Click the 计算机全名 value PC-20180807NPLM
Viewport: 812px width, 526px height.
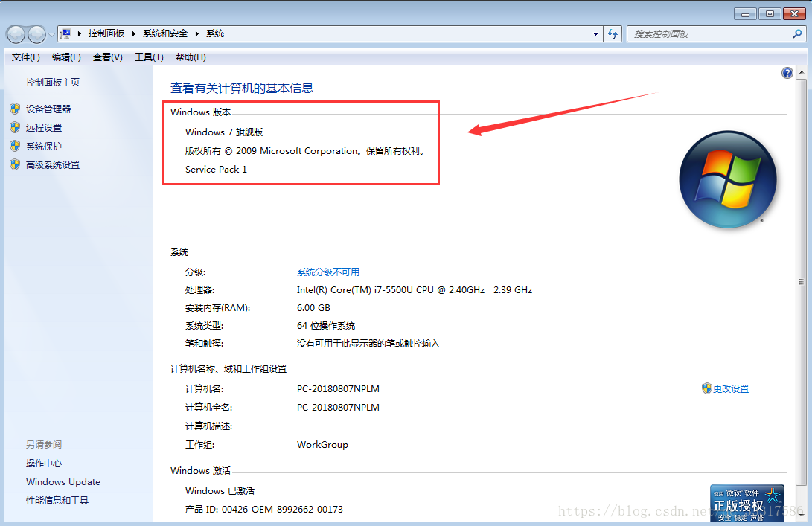tap(338, 408)
